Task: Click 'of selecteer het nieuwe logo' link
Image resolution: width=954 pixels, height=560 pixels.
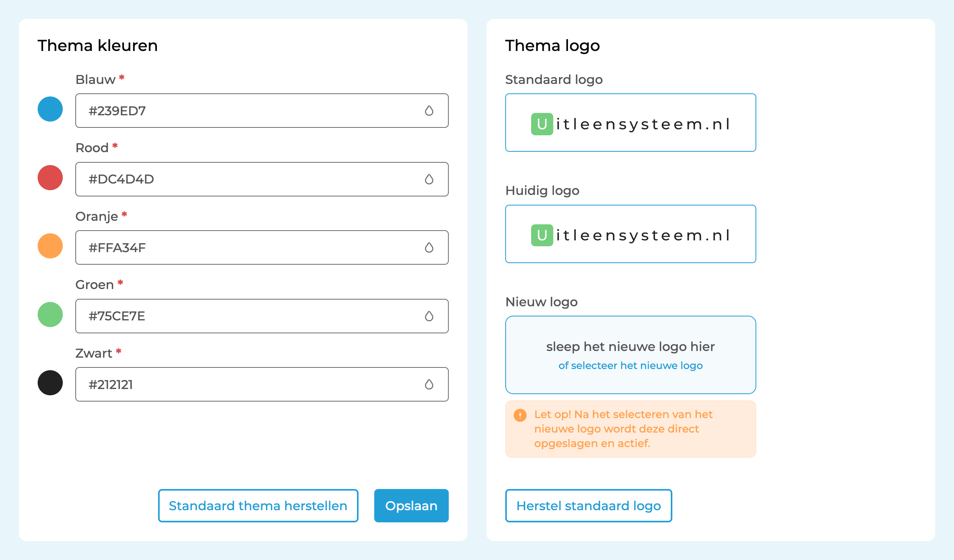Action: pyautogui.click(x=631, y=365)
